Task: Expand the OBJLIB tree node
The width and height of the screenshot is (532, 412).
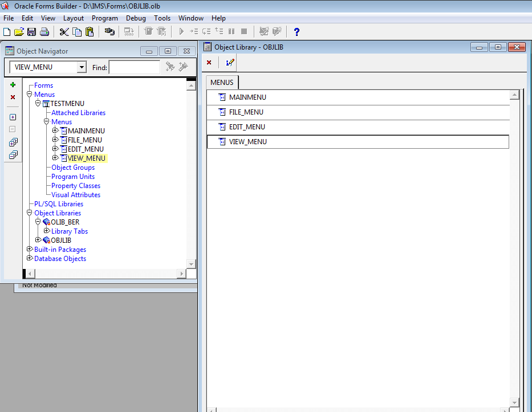Action: 38,240
